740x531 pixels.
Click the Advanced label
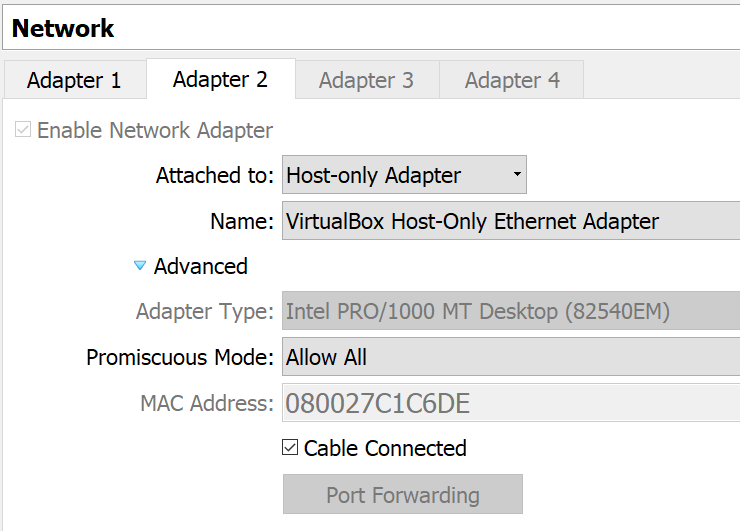pos(201,266)
